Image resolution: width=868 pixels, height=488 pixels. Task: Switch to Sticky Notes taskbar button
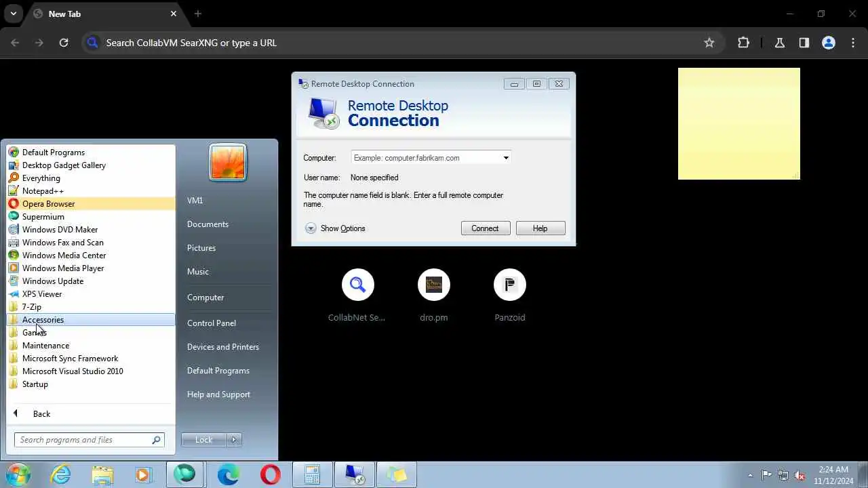[397, 474]
